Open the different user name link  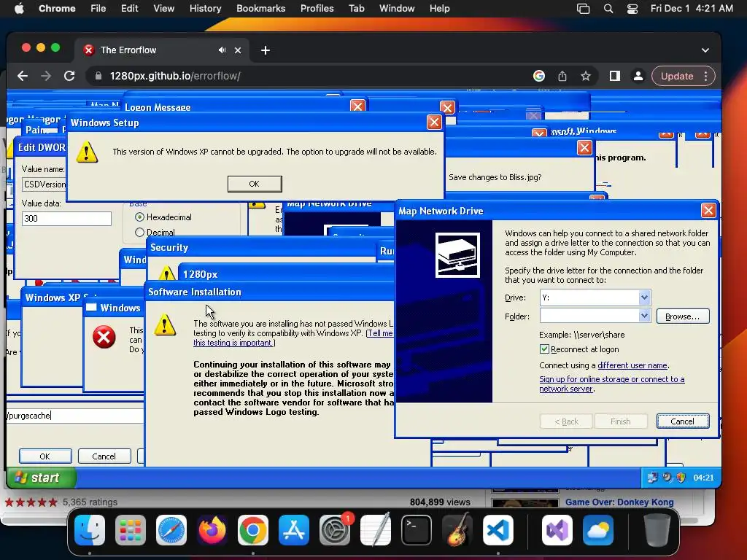[x=632, y=365]
